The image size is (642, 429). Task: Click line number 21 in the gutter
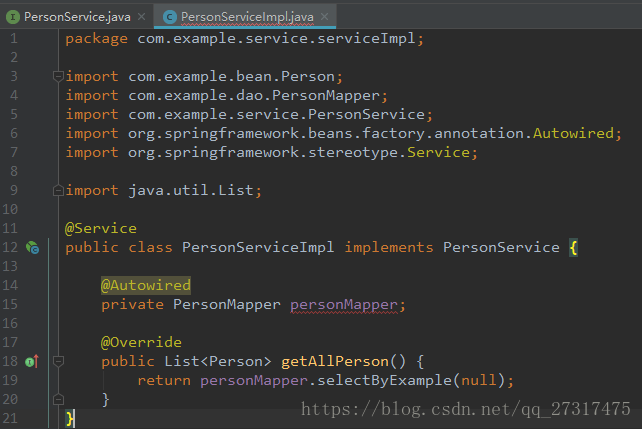[10, 418]
